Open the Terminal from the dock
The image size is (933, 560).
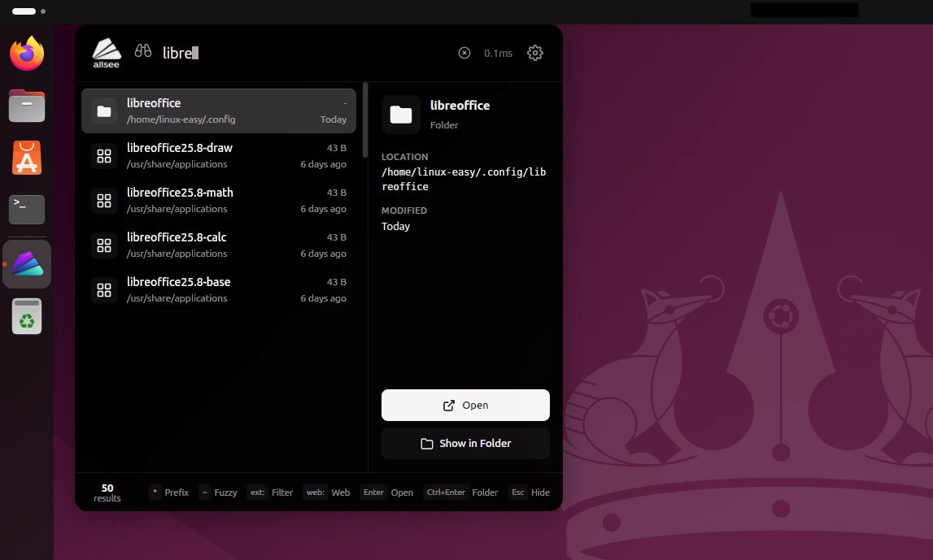pyautogui.click(x=27, y=209)
